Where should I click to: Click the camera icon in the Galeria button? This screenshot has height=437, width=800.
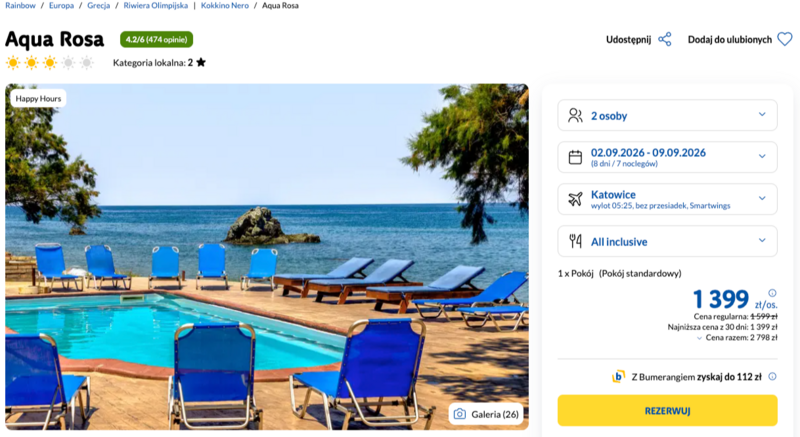click(x=460, y=414)
